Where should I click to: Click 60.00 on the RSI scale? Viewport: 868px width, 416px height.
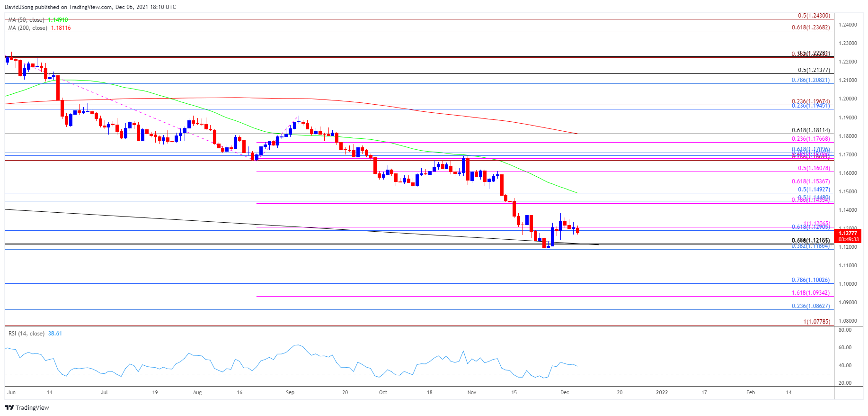pyautogui.click(x=845, y=347)
